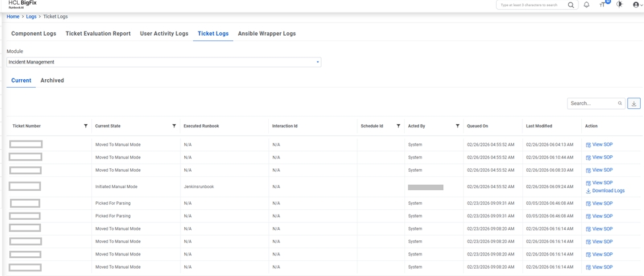The image size is (644, 276).
Task: Click the Home breadcrumb link
Action: 13,17
